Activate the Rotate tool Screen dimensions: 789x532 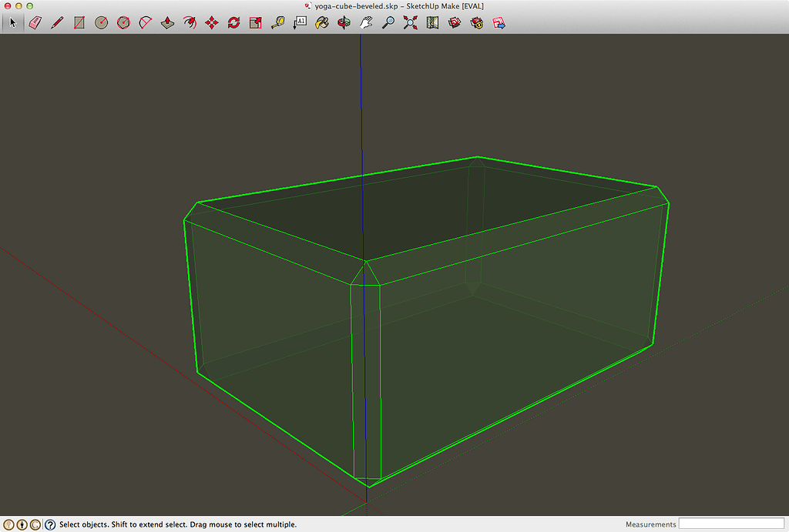click(x=233, y=22)
